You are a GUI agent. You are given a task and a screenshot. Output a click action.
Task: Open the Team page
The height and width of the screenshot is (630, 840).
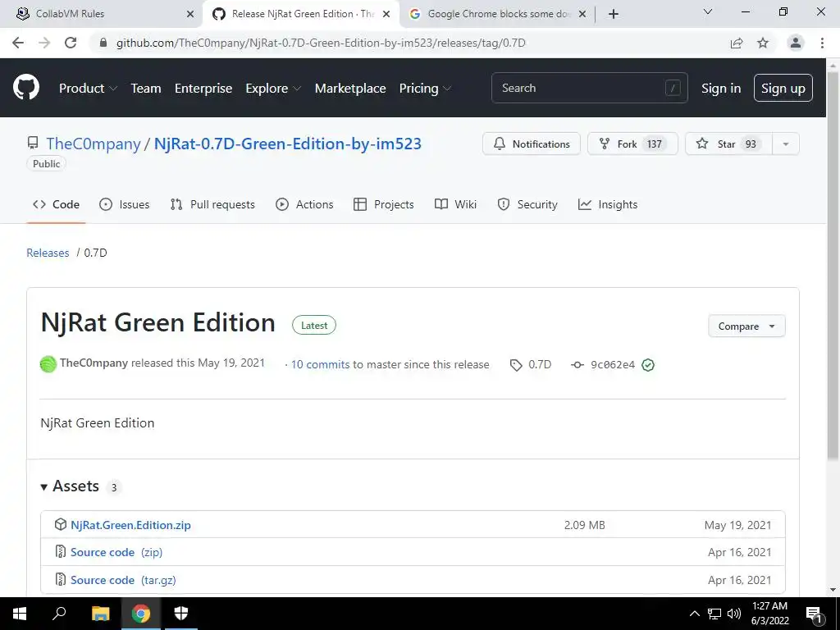click(x=146, y=89)
